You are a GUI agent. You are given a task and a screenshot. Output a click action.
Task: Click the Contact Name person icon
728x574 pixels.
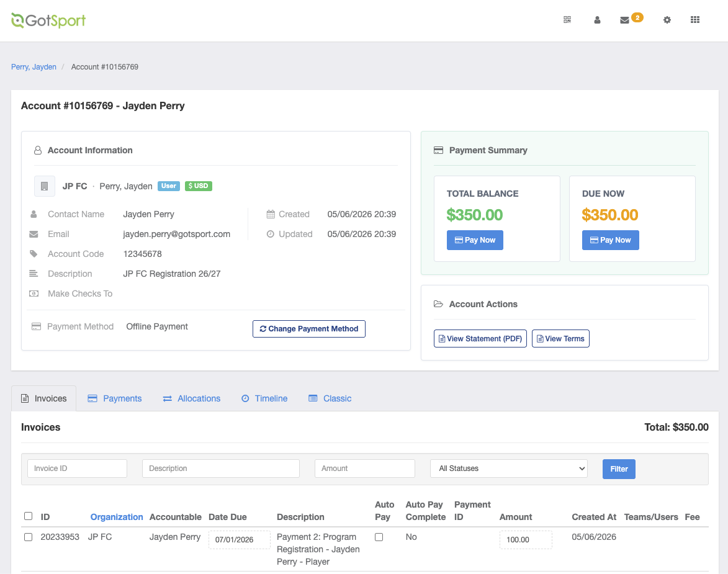pos(34,214)
